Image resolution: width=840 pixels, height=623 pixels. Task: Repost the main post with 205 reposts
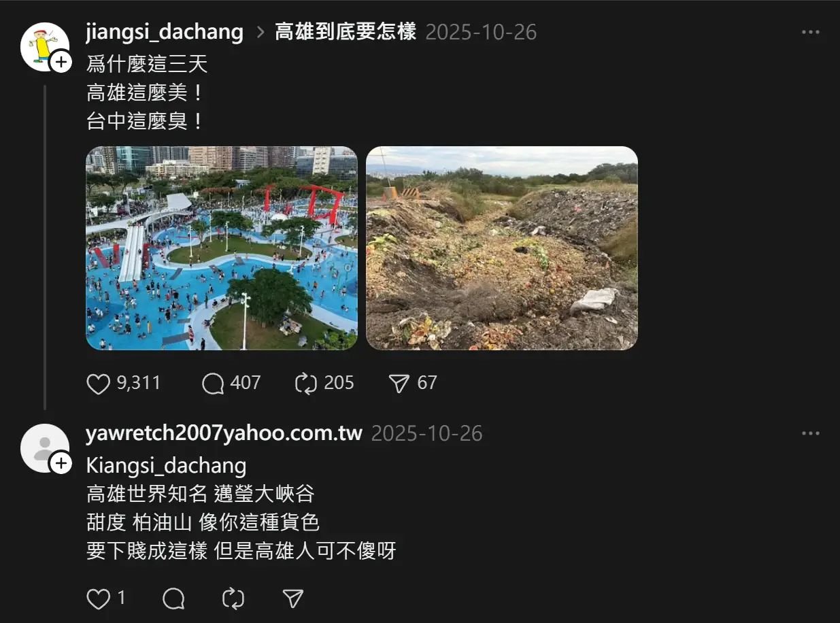[306, 384]
